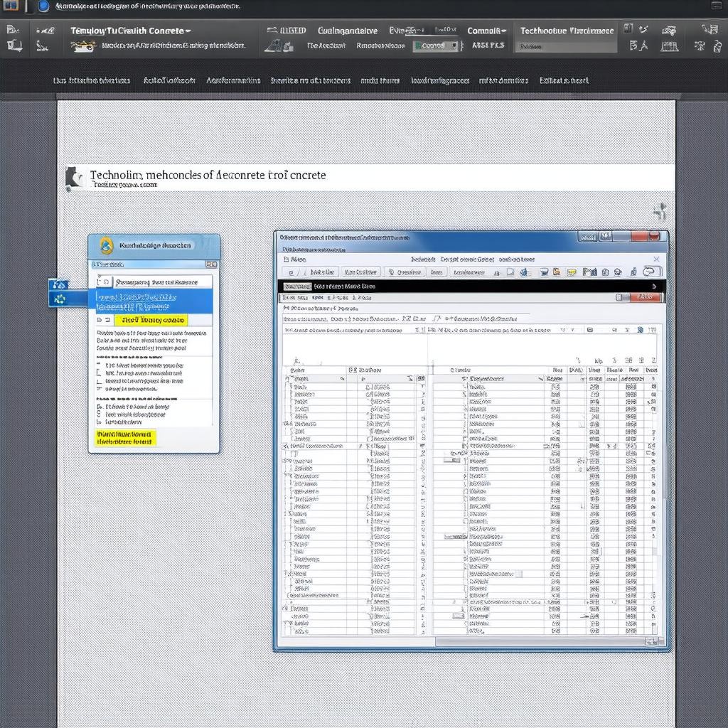Click the sparkle icon at page top right
Viewport: 728px width, 728px height.
[660, 210]
